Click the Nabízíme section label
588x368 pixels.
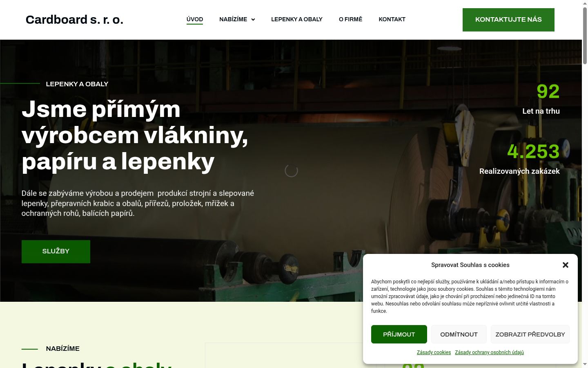tap(63, 349)
